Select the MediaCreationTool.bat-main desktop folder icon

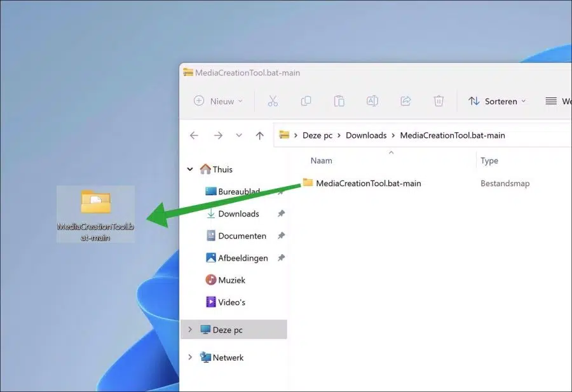pos(95,214)
